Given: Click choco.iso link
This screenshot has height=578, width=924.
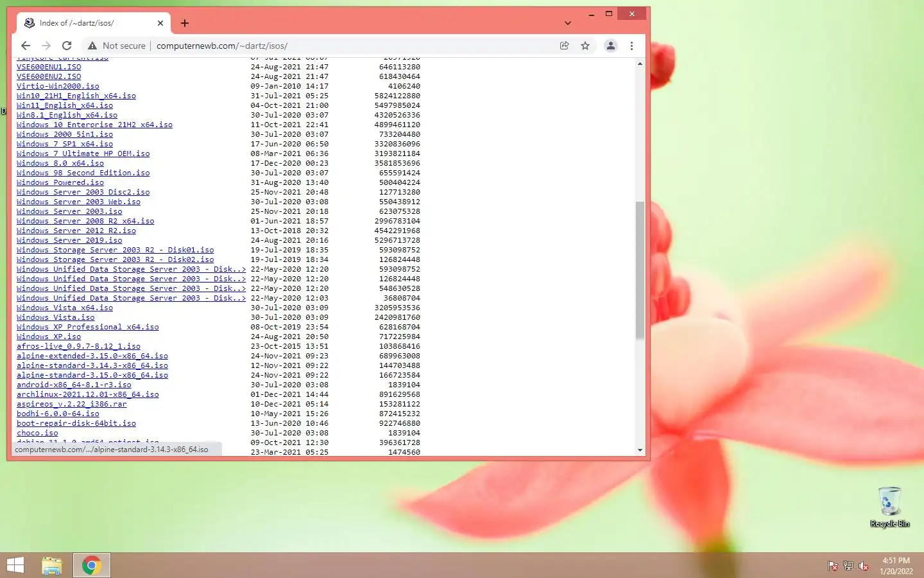Looking at the screenshot, I should pos(37,433).
